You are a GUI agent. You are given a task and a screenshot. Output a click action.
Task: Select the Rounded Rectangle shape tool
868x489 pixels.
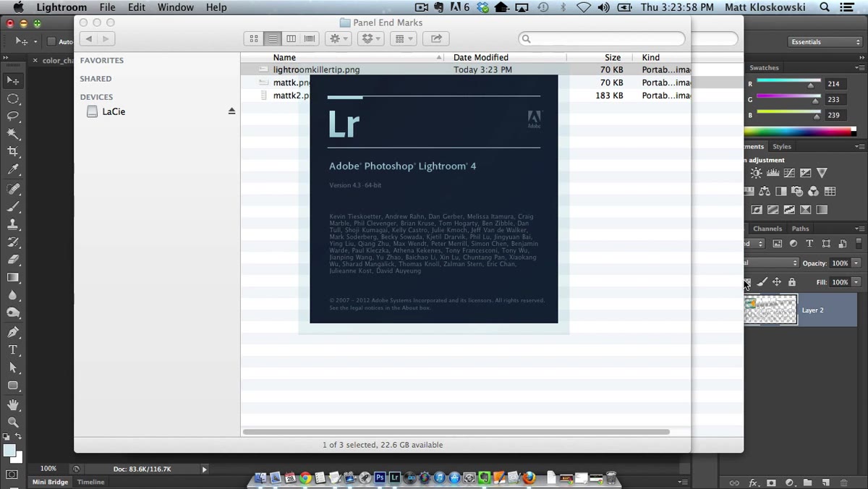click(13, 386)
